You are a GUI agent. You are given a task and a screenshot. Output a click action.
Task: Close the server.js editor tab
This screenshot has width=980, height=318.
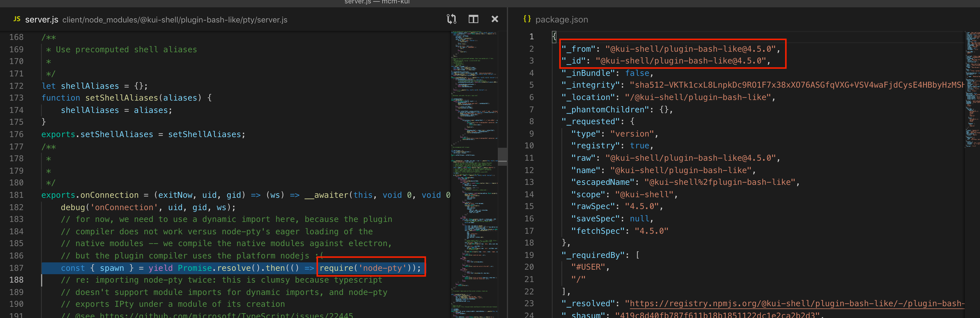tap(495, 19)
